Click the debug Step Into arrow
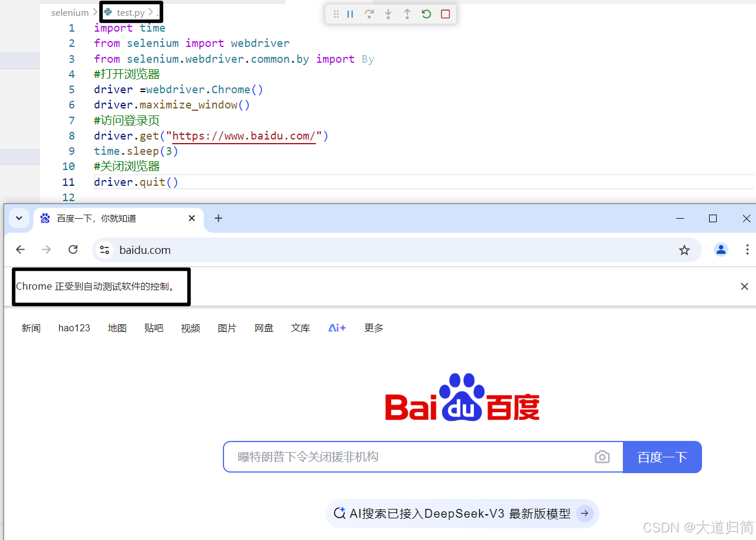 click(x=388, y=14)
